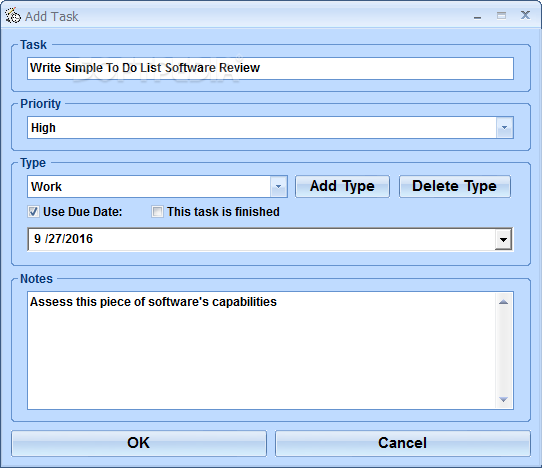Viewport: 542px width, 468px height.
Task: Minimize the Add Task window
Action: (x=478, y=17)
